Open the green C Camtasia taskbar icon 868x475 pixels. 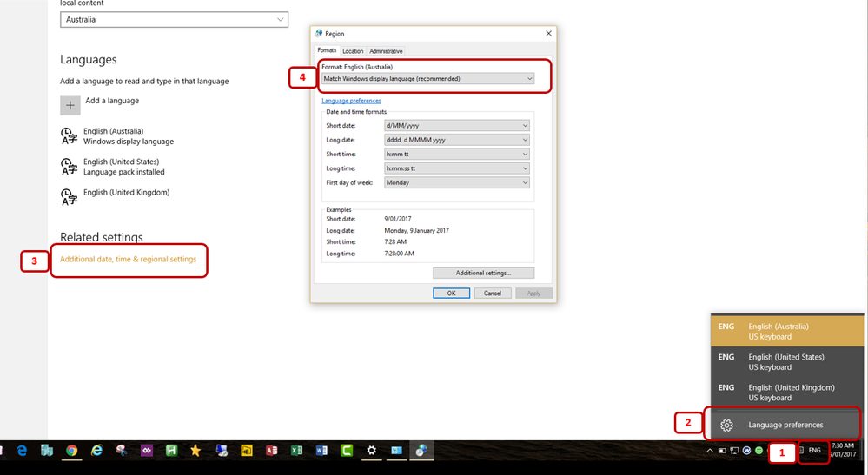click(347, 451)
